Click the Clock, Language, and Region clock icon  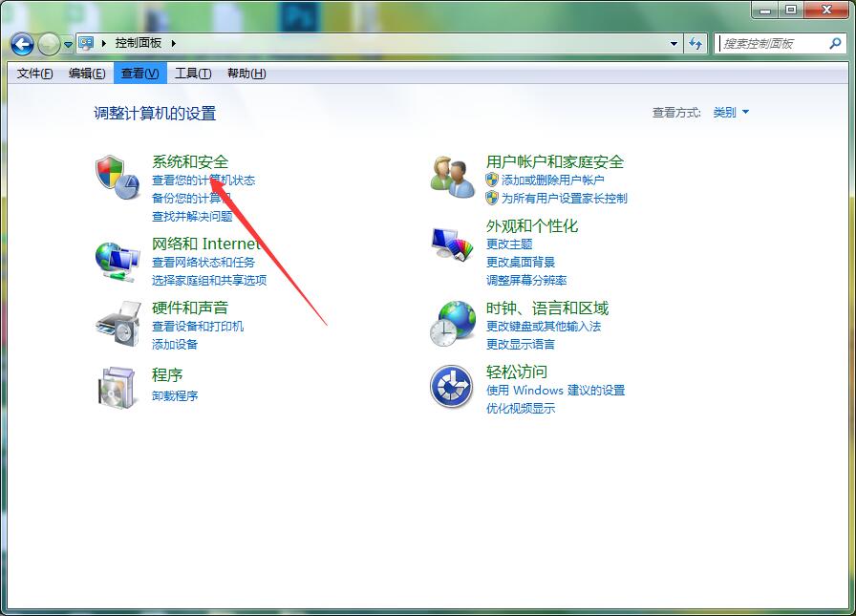[451, 322]
